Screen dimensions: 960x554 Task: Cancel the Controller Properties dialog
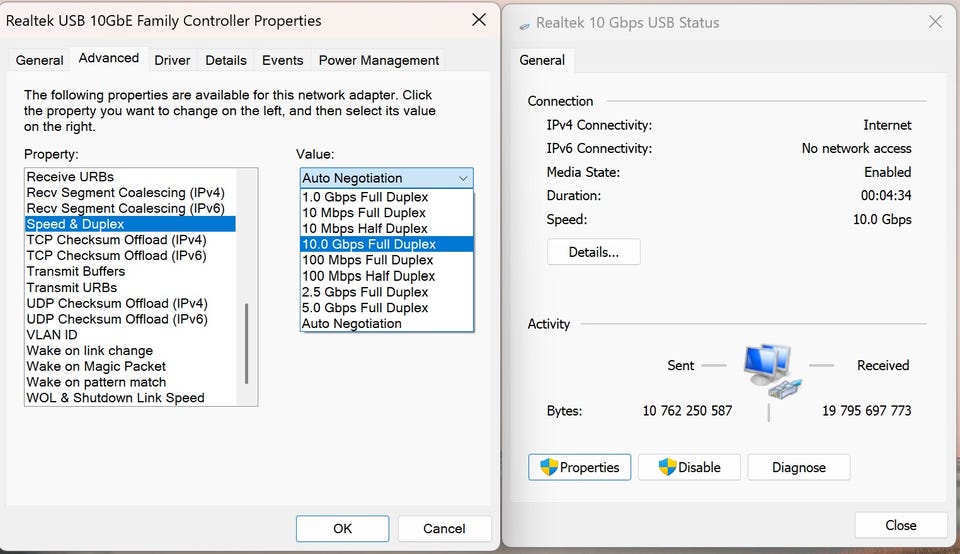[x=444, y=528]
